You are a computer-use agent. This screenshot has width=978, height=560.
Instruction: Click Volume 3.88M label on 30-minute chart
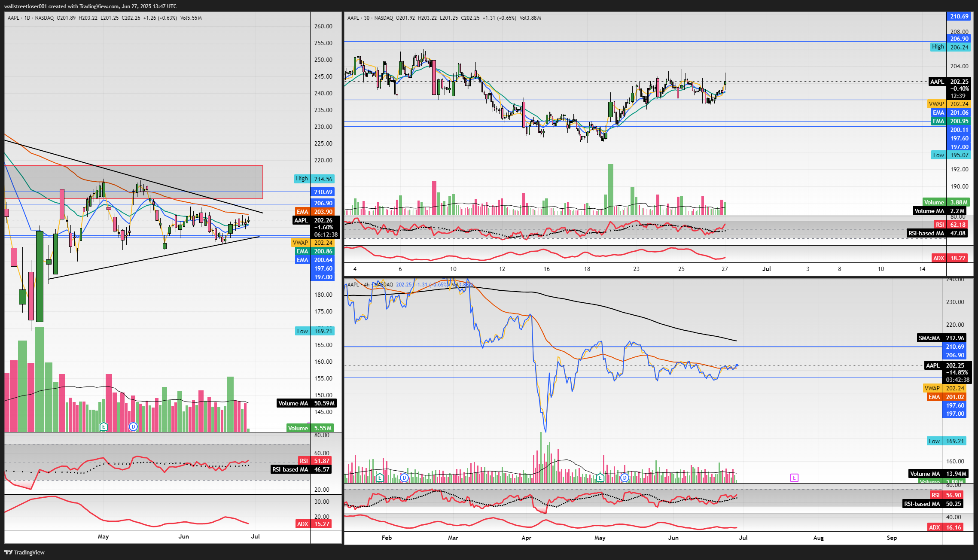click(946, 202)
